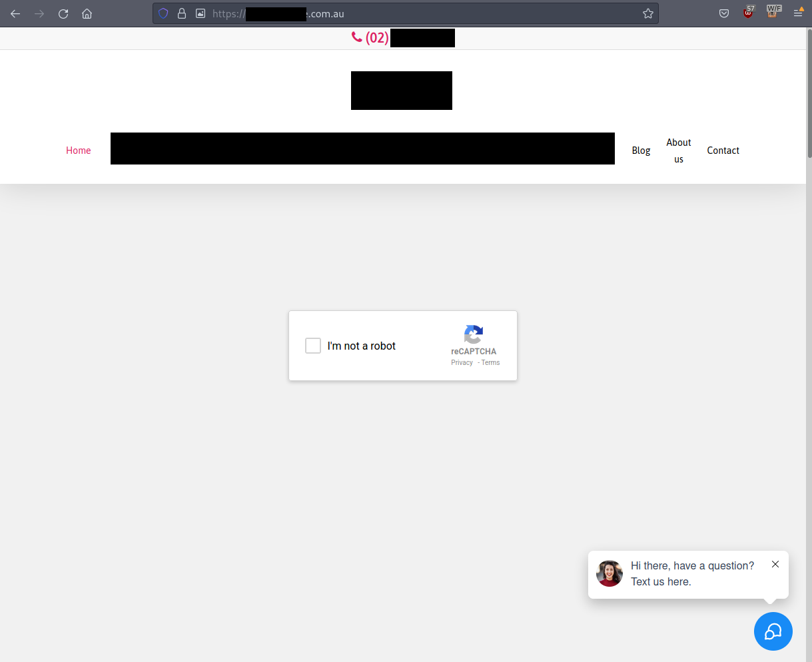Image resolution: width=812 pixels, height=662 pixels.
Task: Click the permissions icon next to padlock
Action: coord(201,13)
